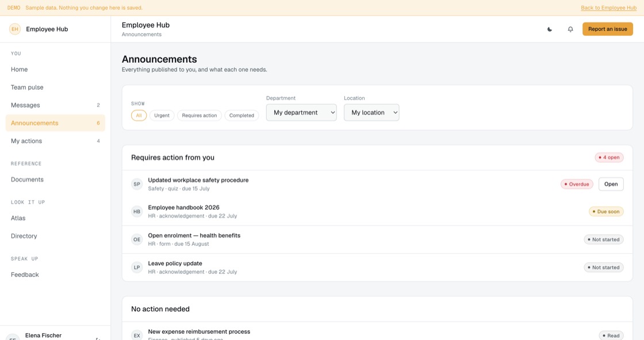This screenshot has height=340, width=644.
Task: Open Feedback under Speak up
Action: 55,274
